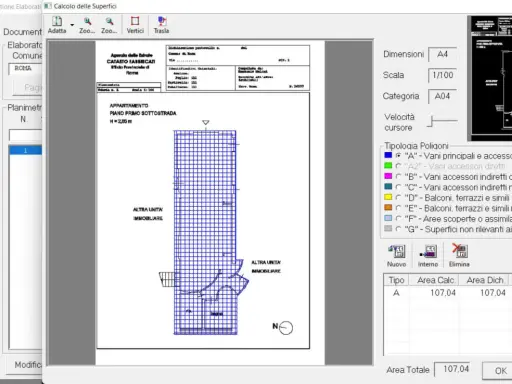Screen dimensions: 512x384
Task: Select the Trasla move tool icon
Action: [x=161, y=21]
